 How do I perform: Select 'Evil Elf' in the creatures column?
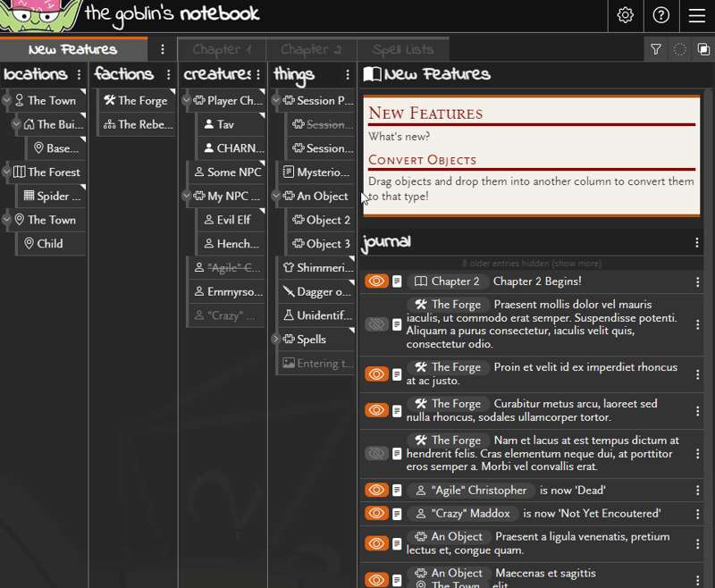click(x=231, y=220)
